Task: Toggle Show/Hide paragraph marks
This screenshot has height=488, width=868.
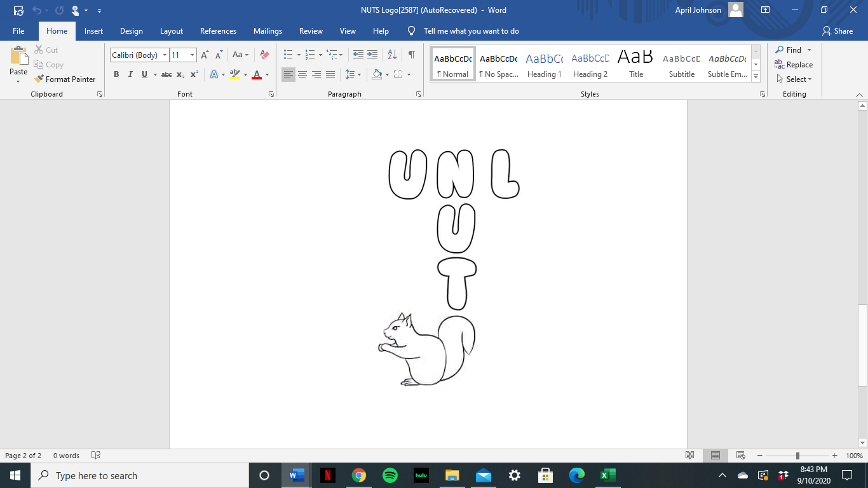Action: 412,55
